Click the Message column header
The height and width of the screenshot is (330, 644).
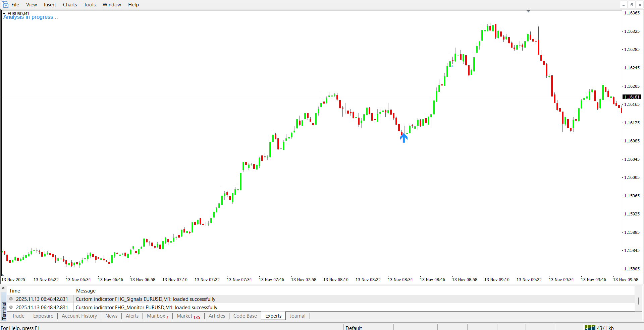[86, 291]
